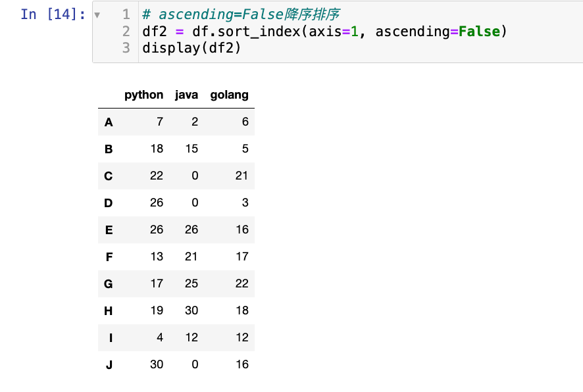Click line number 3 in the gutter
The width and height of the screenshot is (583, 392).
(126, 48)
